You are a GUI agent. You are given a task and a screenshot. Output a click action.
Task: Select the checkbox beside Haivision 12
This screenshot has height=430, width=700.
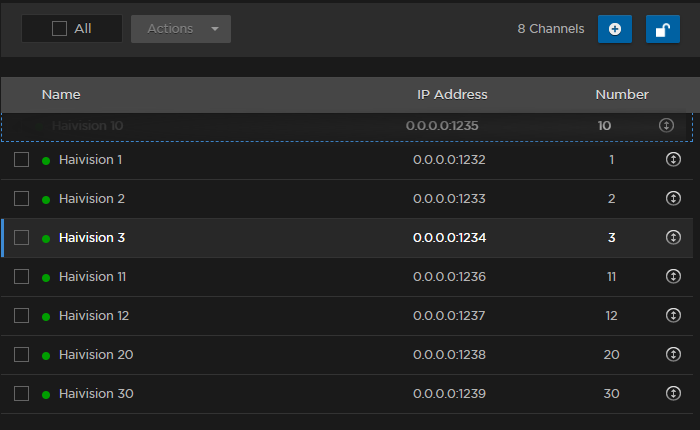click(x=22, y=316)
